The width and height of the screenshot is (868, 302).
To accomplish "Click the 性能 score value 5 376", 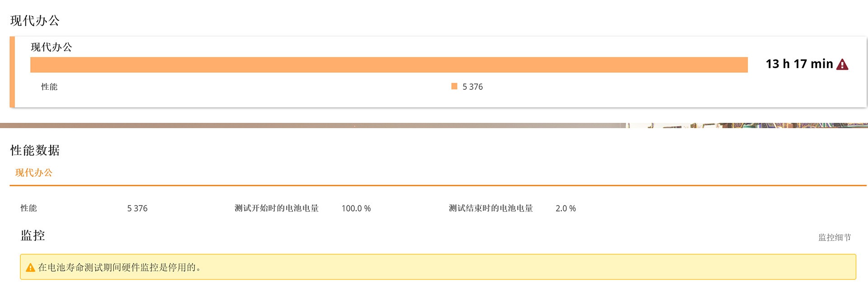I will (x=137, y=208).
